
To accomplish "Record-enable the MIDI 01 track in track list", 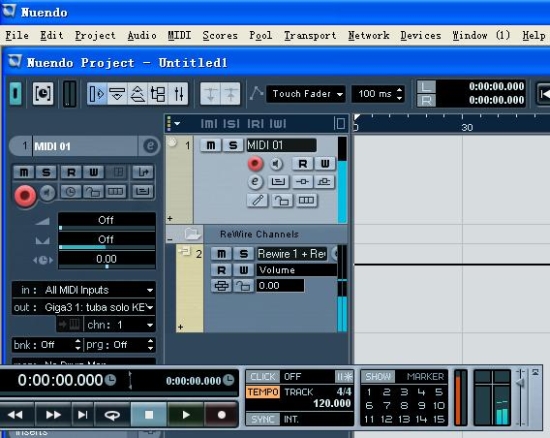I will click(x=255, y=163).
